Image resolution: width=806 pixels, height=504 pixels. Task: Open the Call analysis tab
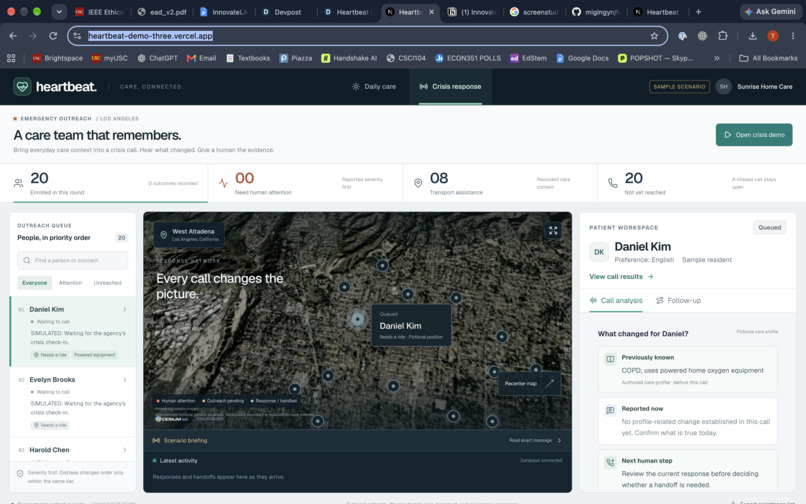pyautogui.click(x=616, y=300)
